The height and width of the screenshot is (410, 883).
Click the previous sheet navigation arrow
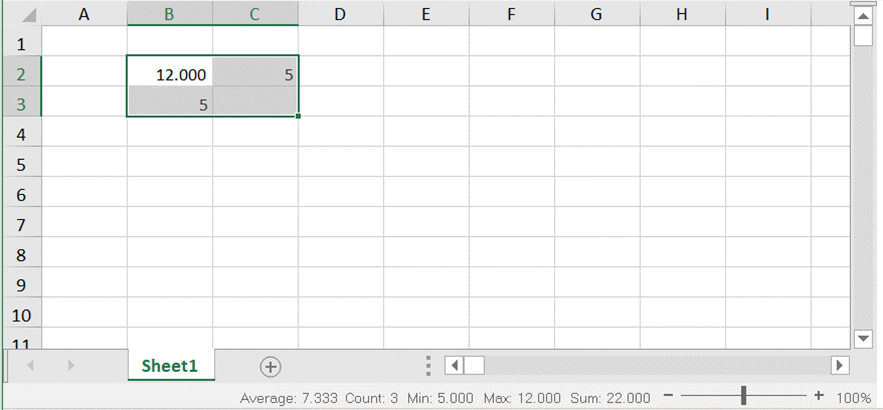(x=30, y=366)
